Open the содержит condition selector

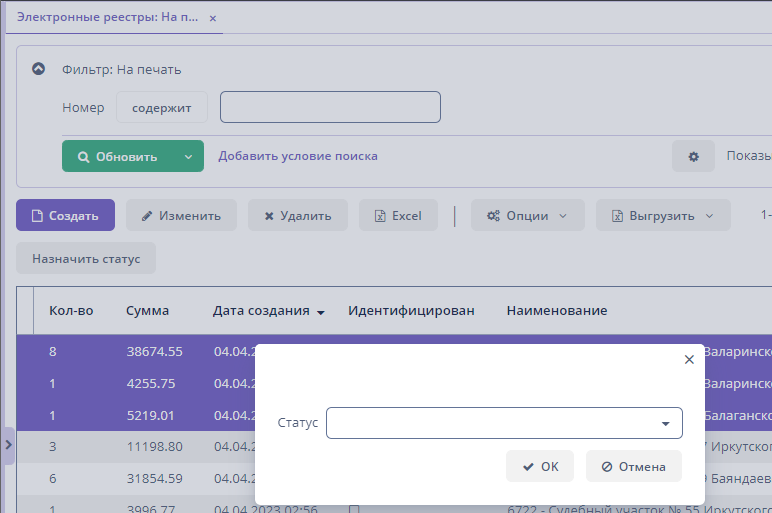pyautogui.click(x=161, y=108)
